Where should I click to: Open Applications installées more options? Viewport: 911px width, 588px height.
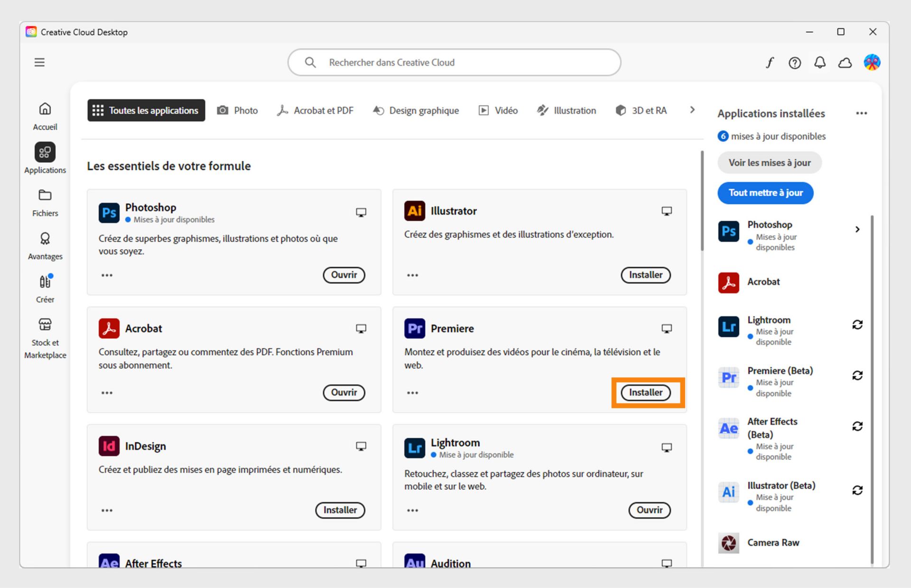tap(862, 113)
